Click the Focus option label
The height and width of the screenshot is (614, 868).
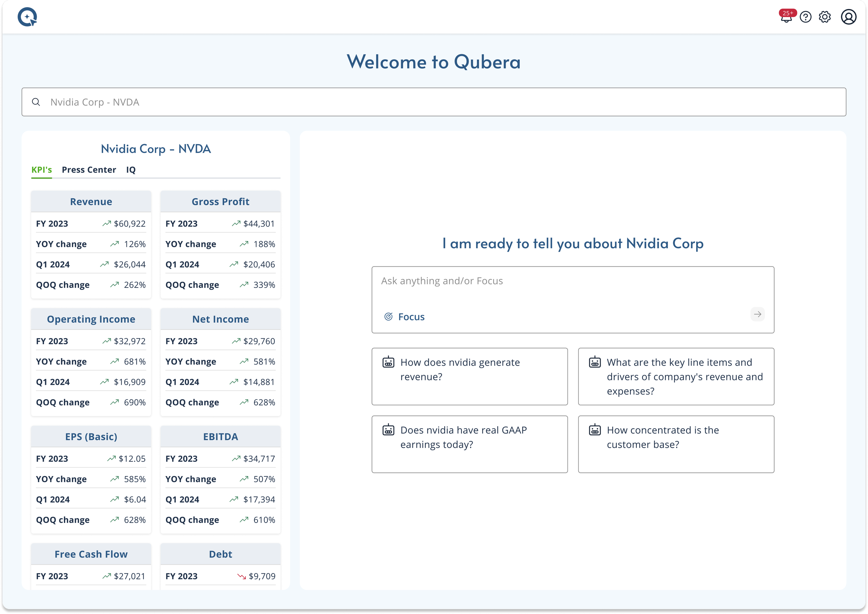click(x=411, y=317)
